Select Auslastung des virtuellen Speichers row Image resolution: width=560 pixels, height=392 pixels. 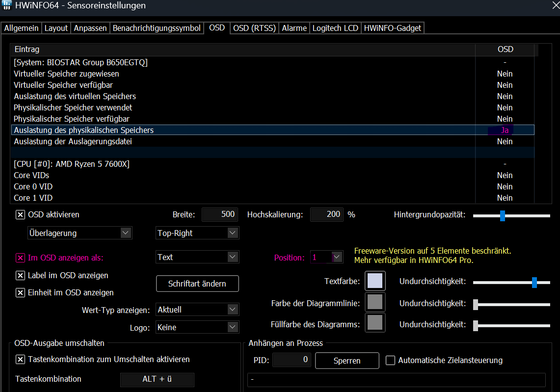click(x=272, y=96)
